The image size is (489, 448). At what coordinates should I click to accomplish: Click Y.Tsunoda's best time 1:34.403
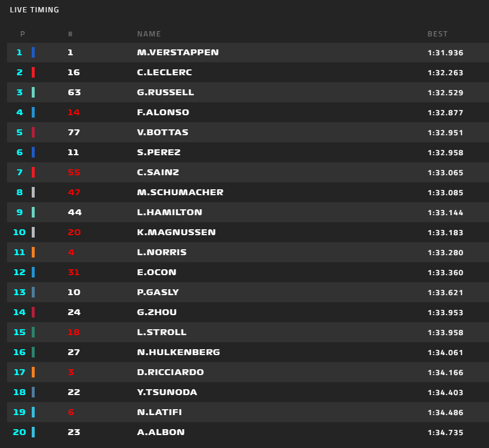[x=446, y=393]
